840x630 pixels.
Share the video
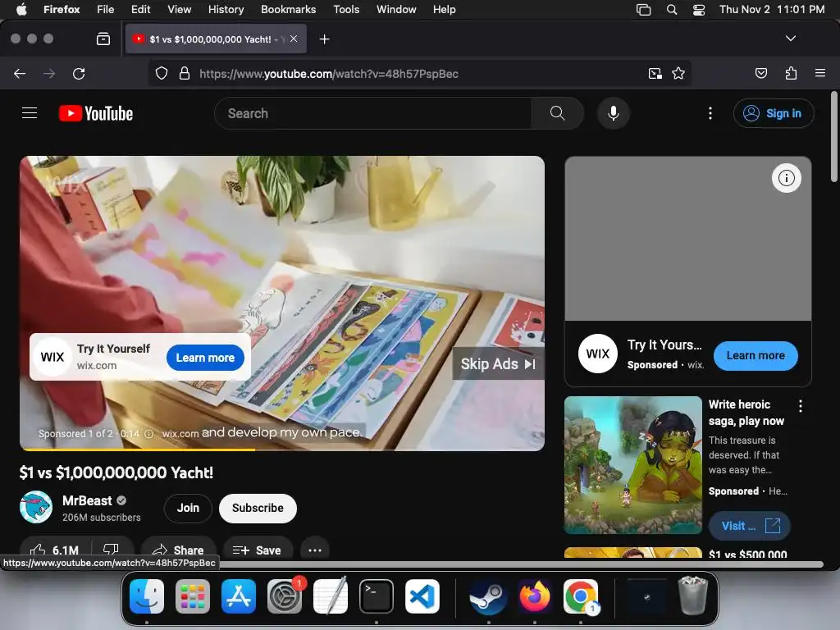[178, 550]
